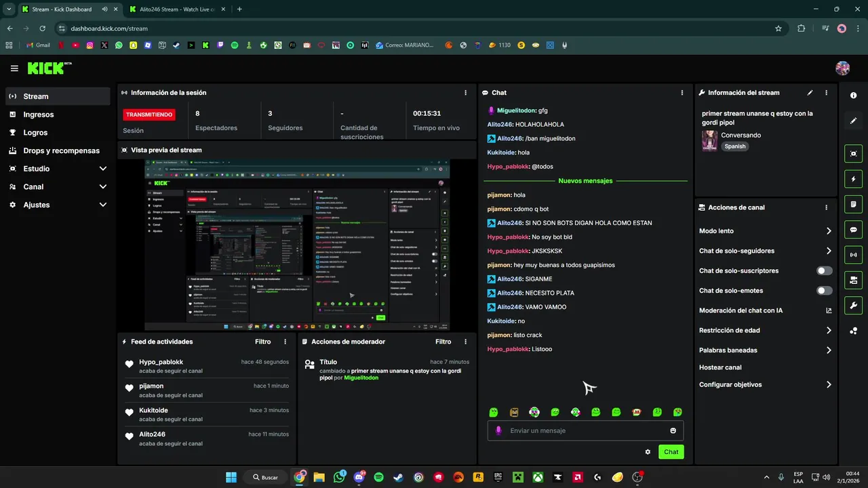868x488 pixels.
Task: Open a new browser tab
Action: click(239, 9)
